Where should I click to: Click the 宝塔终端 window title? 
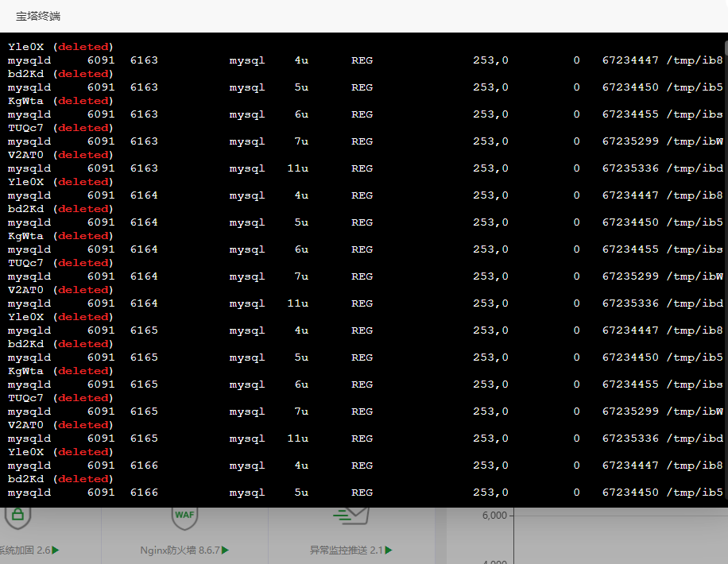click(x=38, y=16)
